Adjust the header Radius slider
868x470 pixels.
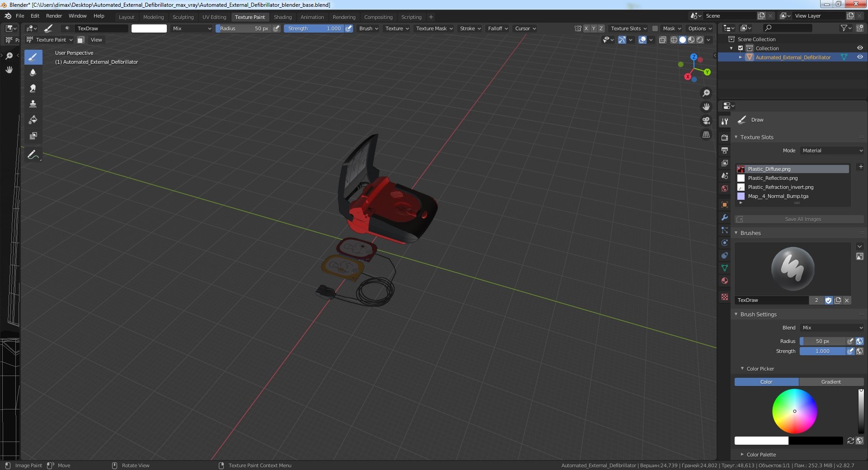(244, 28)
